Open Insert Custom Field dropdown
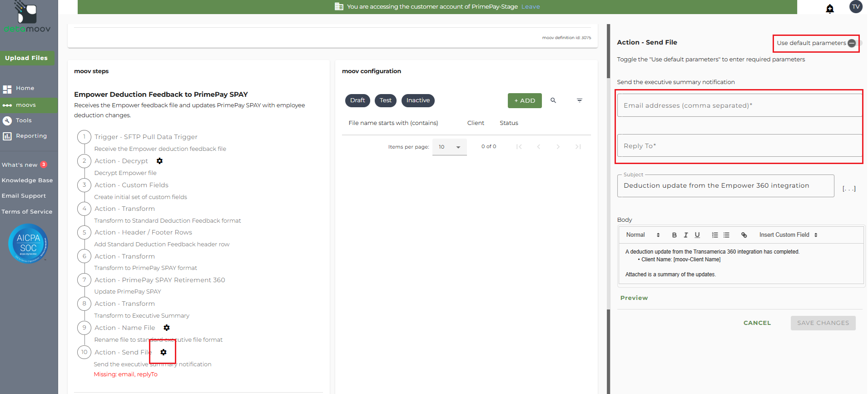This screenshot has height=394, width=868. [789, 235]
